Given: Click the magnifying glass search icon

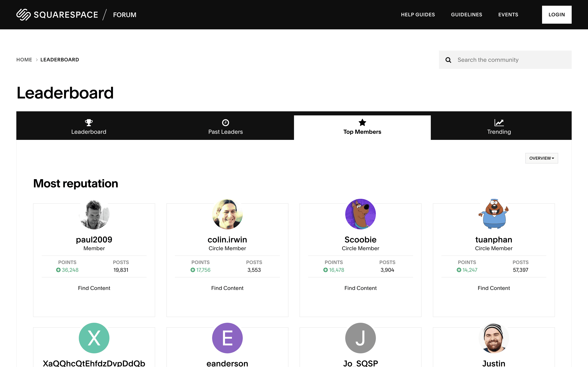Looking at the screenshot, I should click(x=448, y=60).
